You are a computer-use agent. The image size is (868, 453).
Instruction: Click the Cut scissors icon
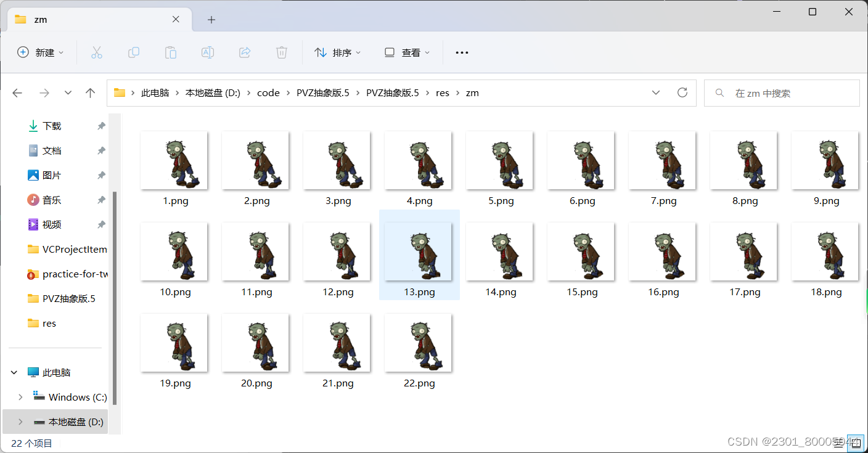97,52
